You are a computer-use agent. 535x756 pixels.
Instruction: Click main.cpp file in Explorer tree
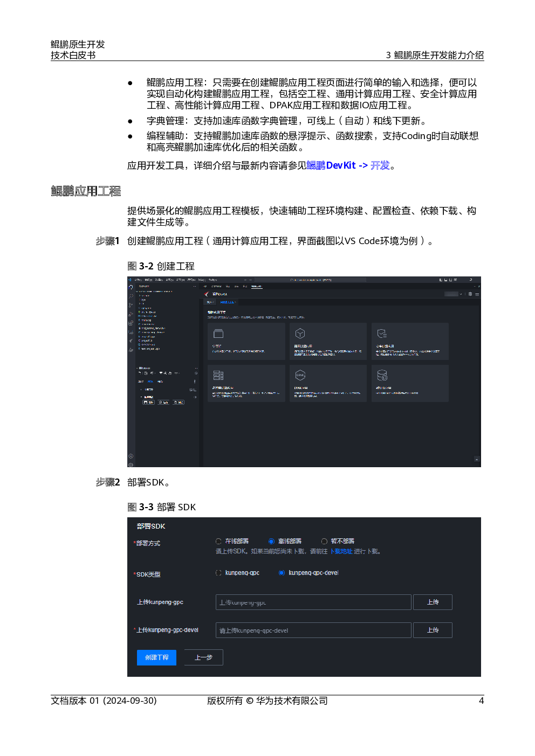pos(146,320)
